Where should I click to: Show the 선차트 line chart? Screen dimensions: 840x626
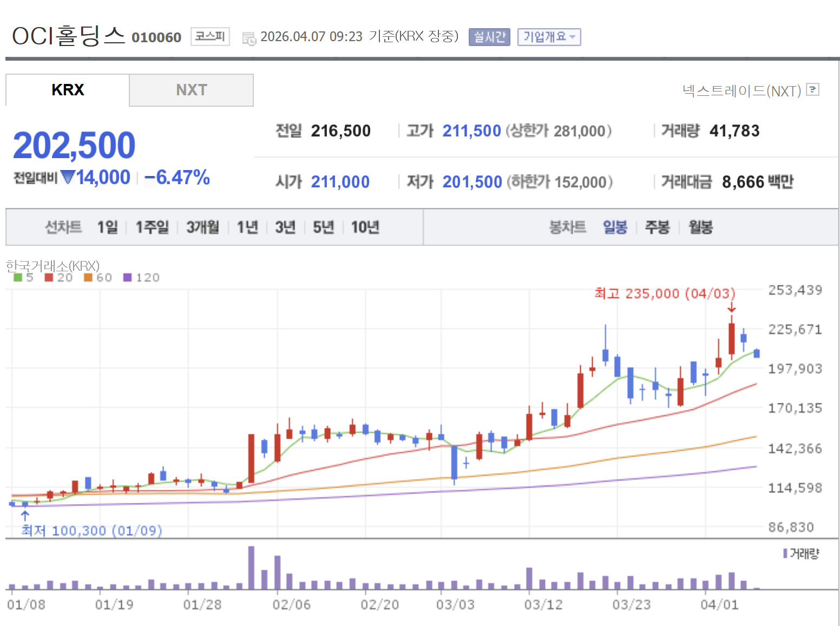click(63, 227)
